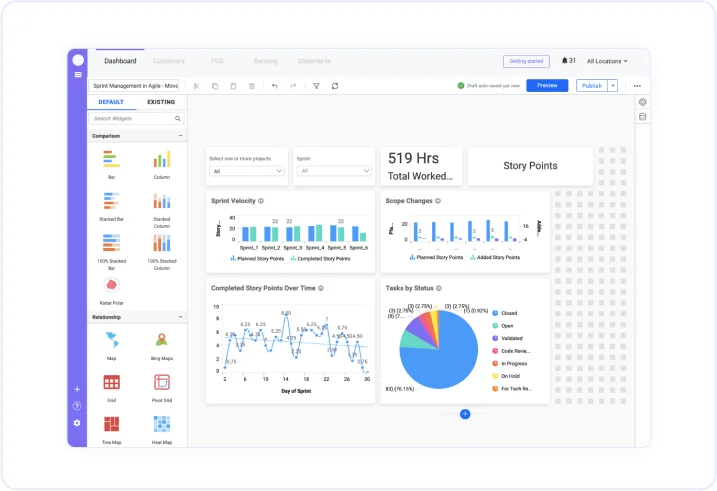Image resolution: width=717 pixels, height=491 pixels.
Task: Toggle Open legend item in pie chart
Action: click(x=503, y=326)
